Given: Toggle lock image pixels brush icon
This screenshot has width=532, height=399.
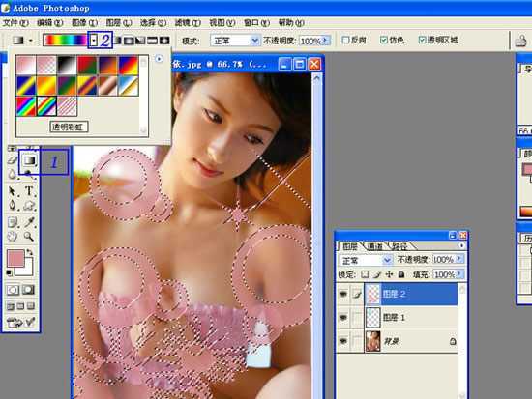Looking at the screenshot, I should (377, 274).
